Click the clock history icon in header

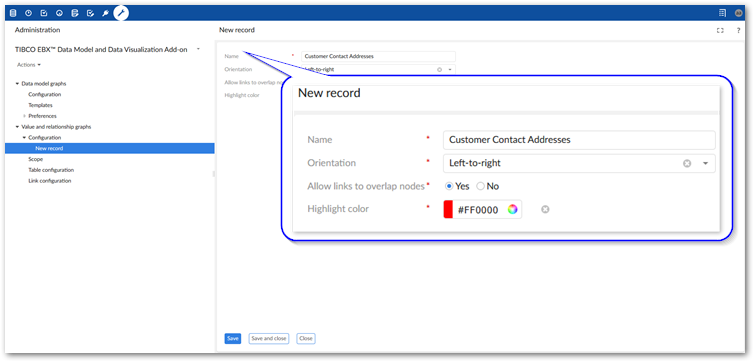[x=28, y=13]
